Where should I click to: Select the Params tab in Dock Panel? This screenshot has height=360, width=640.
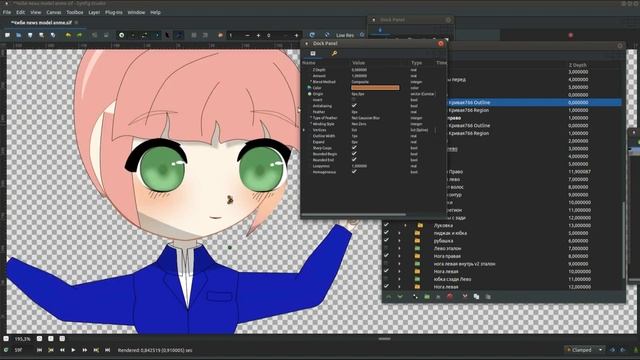pyautogui.click(x=313, y=53)
